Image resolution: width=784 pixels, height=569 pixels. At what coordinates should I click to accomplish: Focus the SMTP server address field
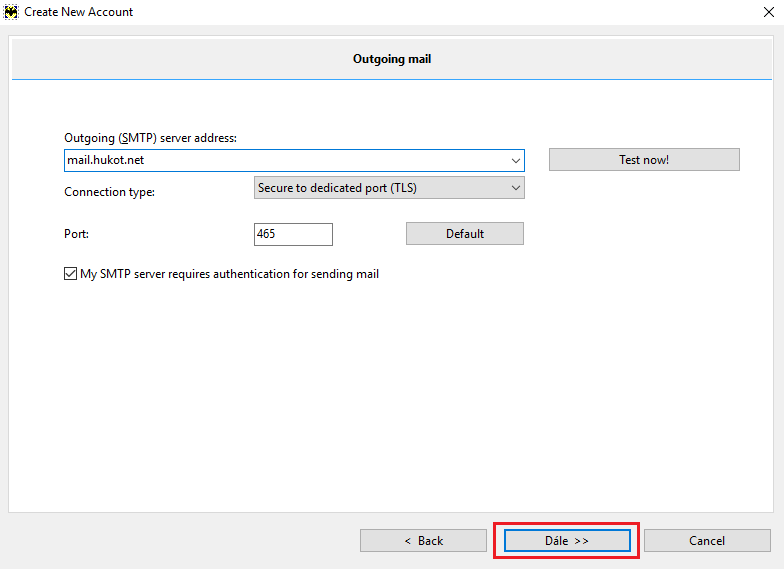[280, 160]
